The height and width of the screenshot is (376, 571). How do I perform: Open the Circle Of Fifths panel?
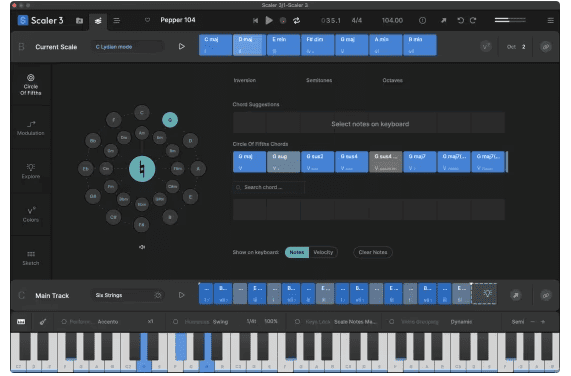(x=31, y=84)
